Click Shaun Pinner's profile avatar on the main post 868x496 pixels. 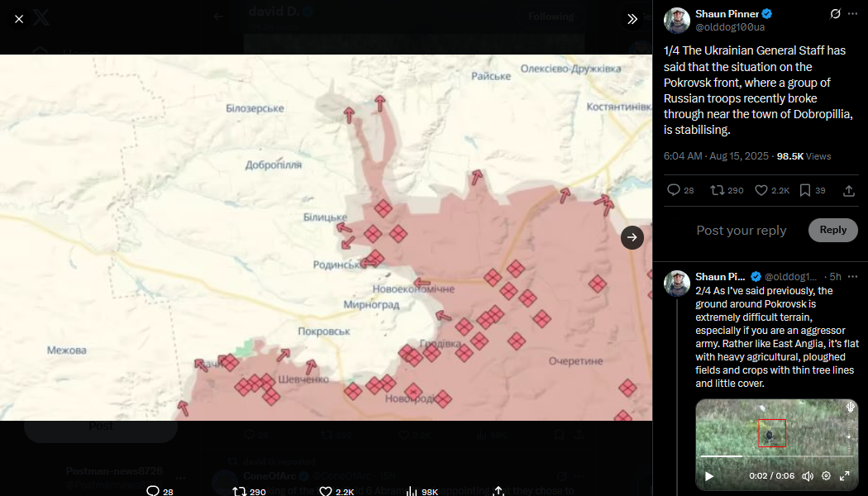point(676,21)
